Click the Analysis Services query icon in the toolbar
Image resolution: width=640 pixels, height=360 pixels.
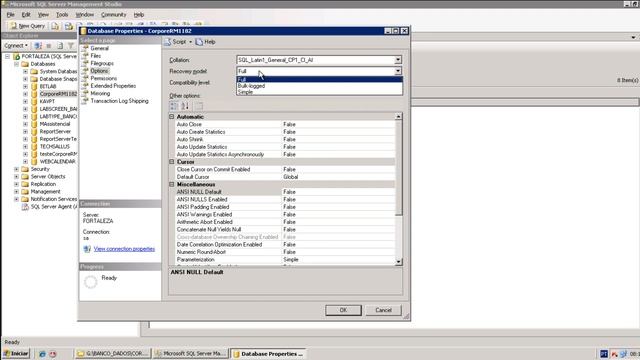pyautogui.click(x=69, y=26)
